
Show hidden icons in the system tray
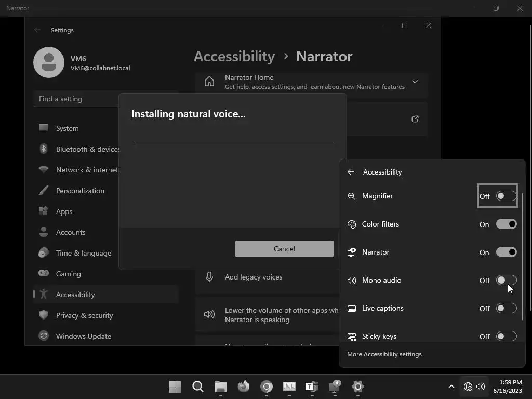coord(451,387)
